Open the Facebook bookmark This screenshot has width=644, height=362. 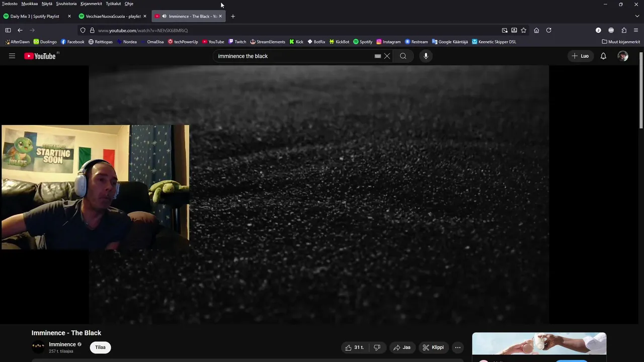point(72,42)
